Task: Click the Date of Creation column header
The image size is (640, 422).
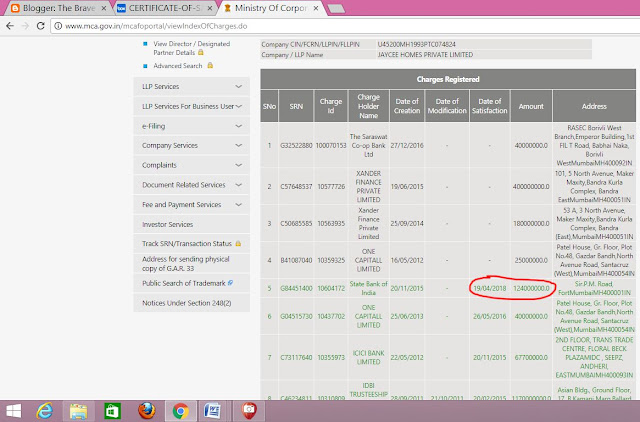Action: coord(407,106)
